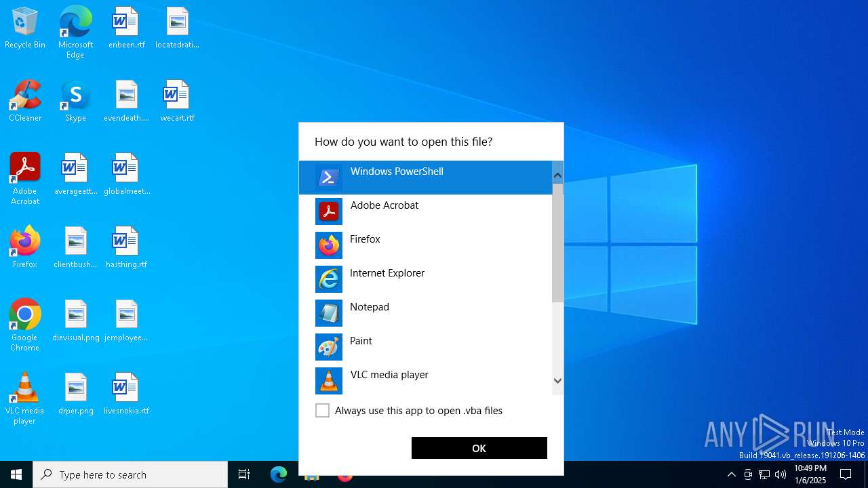The width and height of the screenshot is (868, 488).
Task: Open volume control in system tray
Action: click(781, 474)
